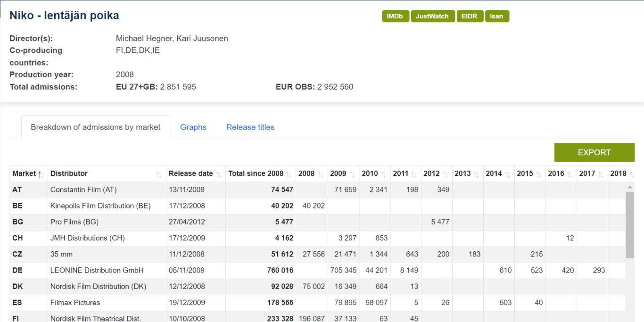Click market cell AT

17,190
